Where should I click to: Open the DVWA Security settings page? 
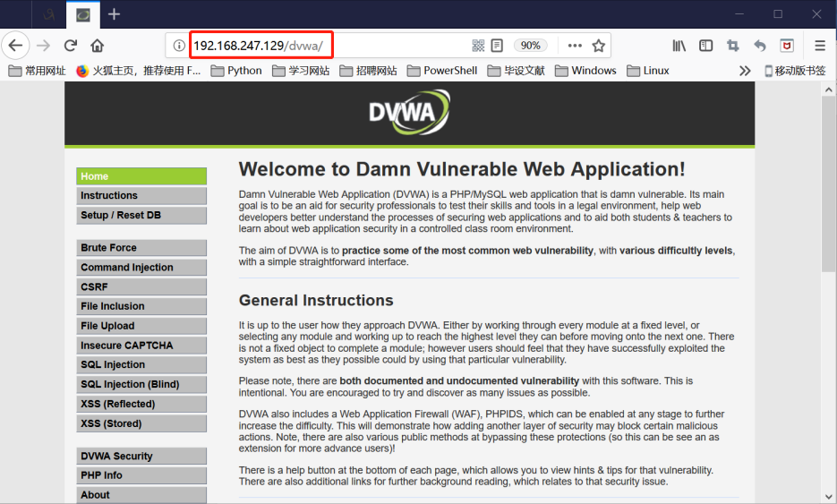(141, 456)
